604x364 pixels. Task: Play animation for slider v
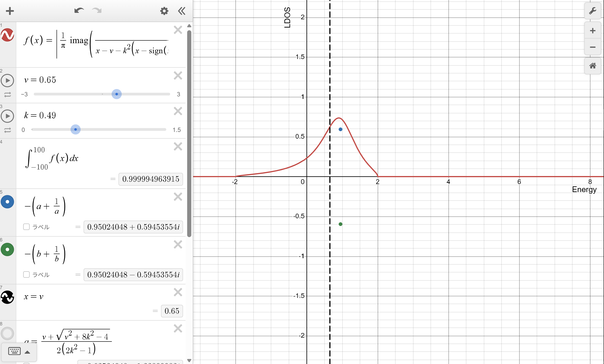pyautogui.click(x=7, y=81)
